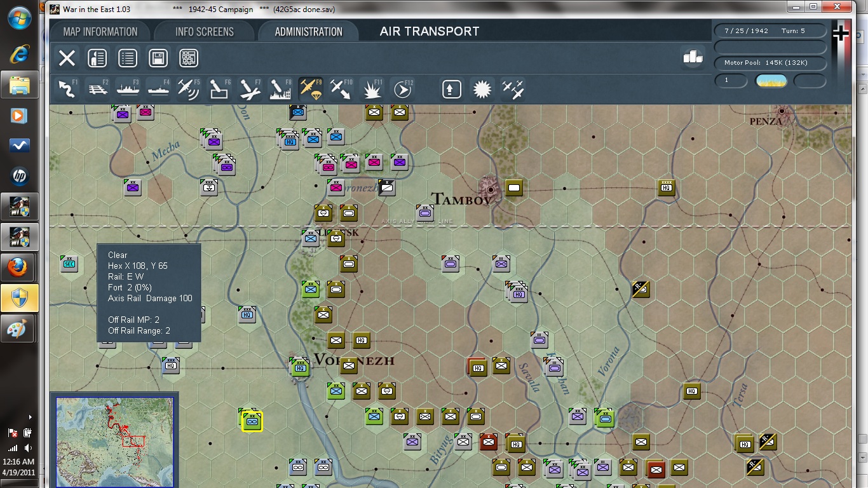
Task: Select the yellow-highlighted unit counter on the map
Action: click(x=252, y=421)
